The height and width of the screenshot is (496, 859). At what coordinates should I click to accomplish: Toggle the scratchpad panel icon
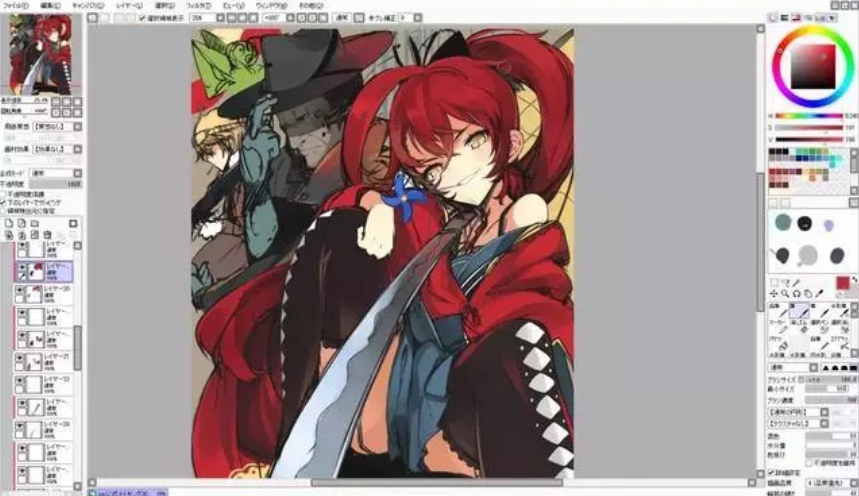click(832, 18)
